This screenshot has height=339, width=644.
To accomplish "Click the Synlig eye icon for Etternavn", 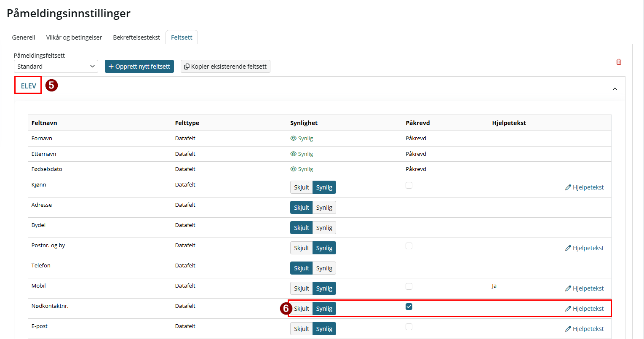I will pos(294,154).
